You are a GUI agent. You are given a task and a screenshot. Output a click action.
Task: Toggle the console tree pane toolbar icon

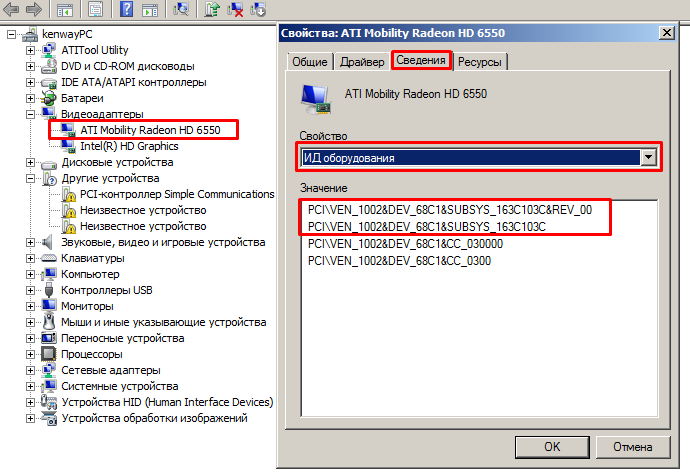tap(65, 9)
